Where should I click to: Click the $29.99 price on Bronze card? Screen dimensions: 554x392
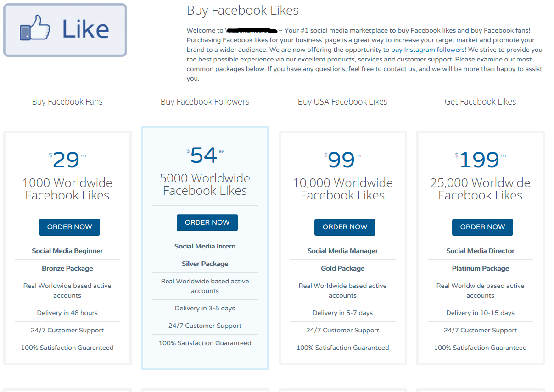point(67,160)
